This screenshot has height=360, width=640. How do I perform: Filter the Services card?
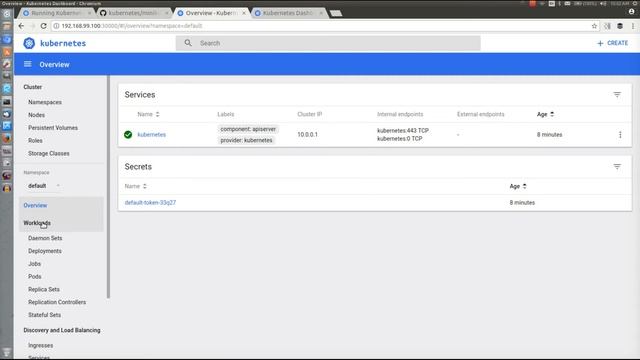[617, 94]
